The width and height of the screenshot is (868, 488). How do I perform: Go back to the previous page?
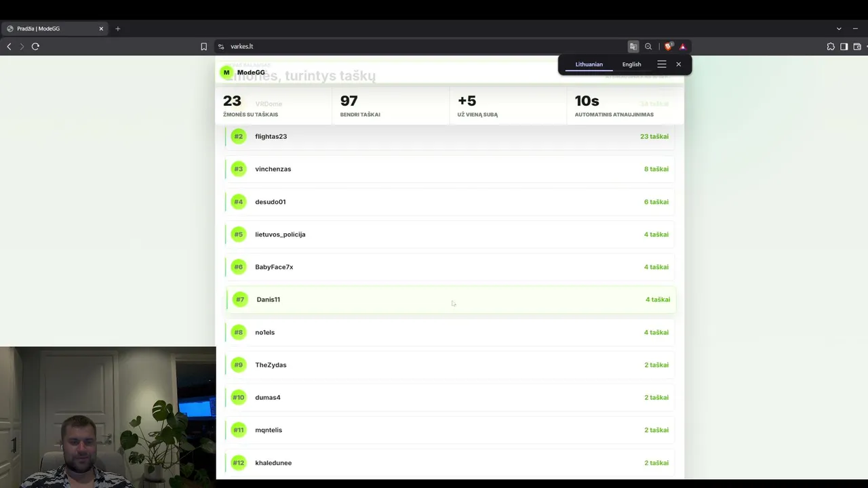point(9,47)
